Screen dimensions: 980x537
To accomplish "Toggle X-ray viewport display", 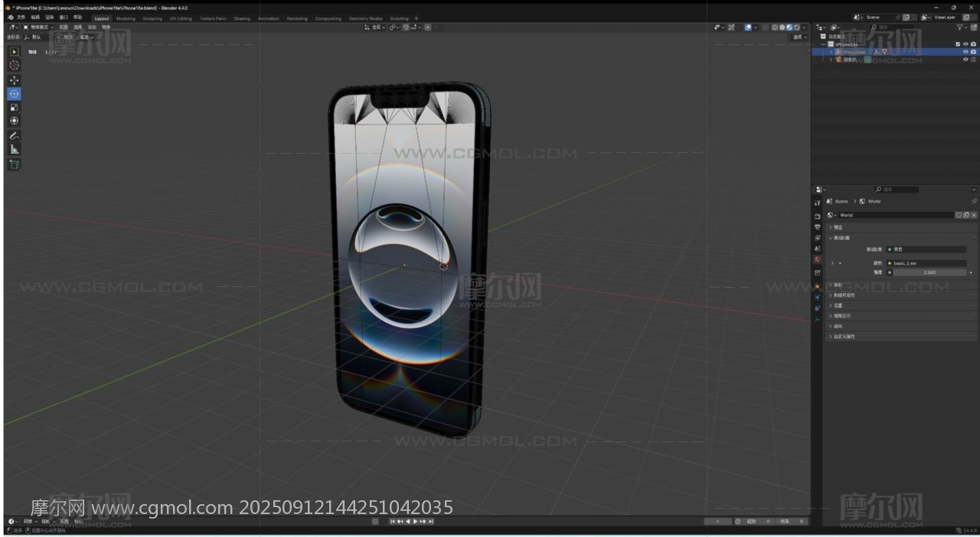I will coord(764,28).
